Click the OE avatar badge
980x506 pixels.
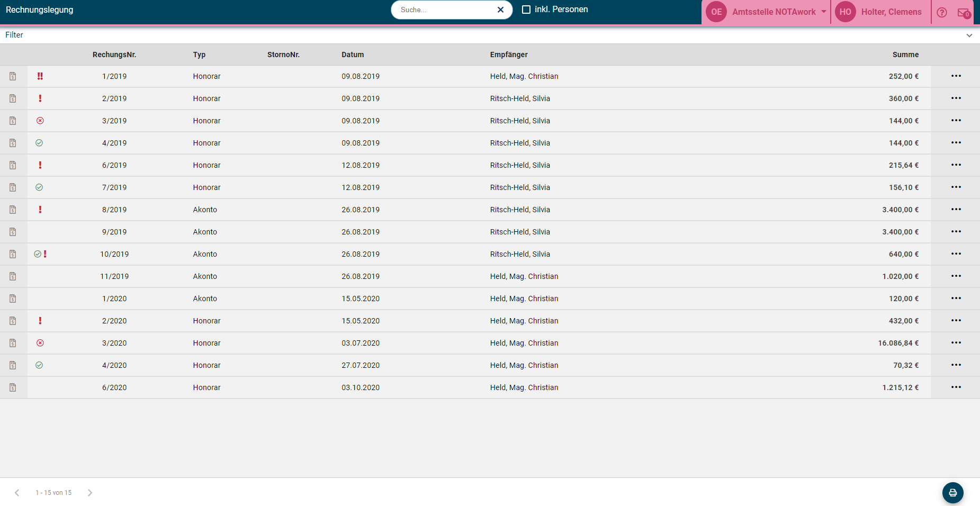[x=716, y=12]
